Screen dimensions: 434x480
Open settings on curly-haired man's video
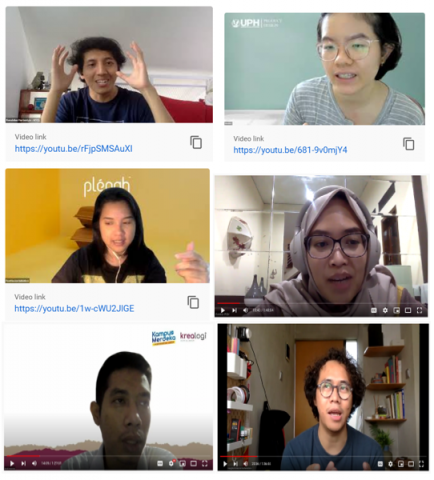390,464
